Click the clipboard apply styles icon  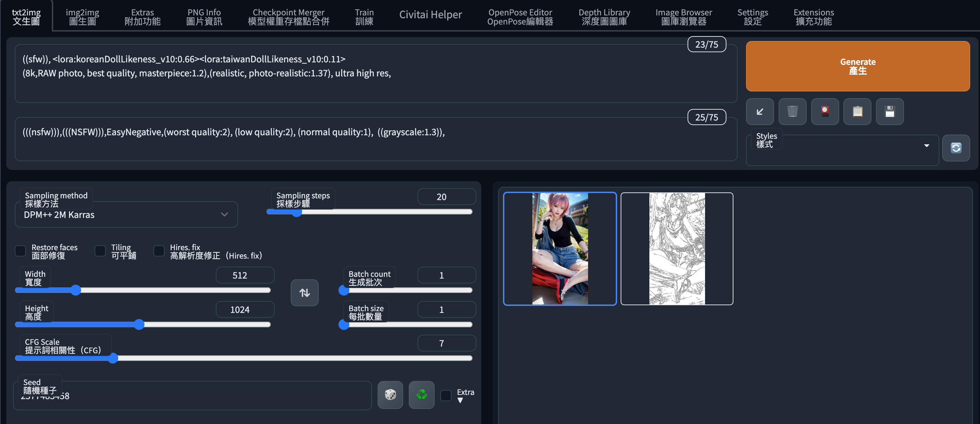[857, 111]
